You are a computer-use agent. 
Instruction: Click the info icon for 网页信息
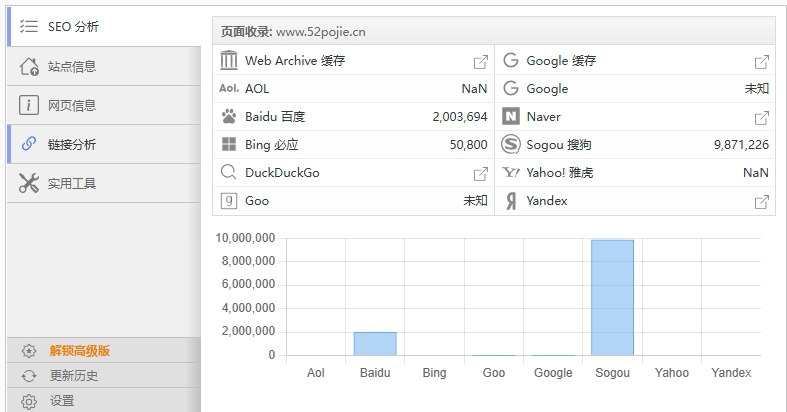pos(29,105)
